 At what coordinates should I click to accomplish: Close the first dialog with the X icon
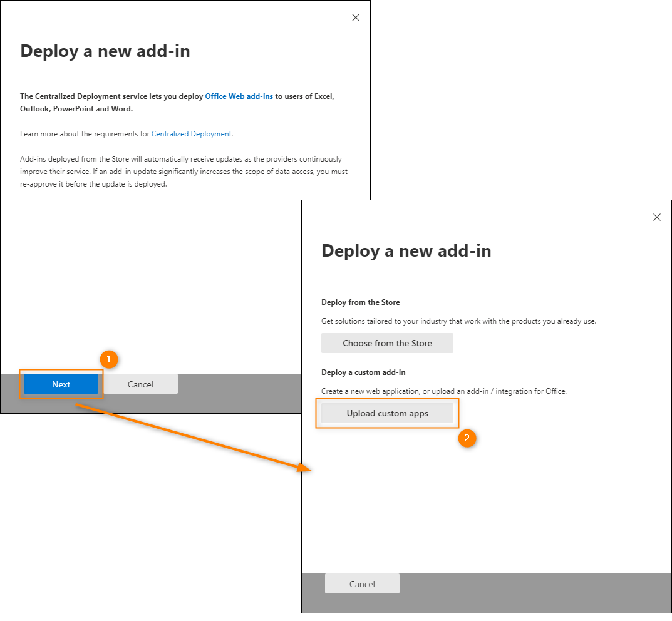click(x=356, y=18)
